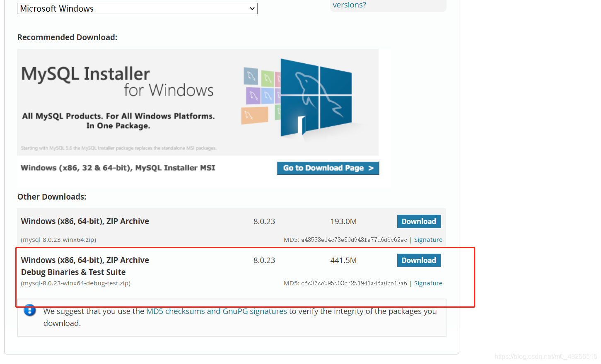Click Go to Download Page button
601x364 pixels.
(x=328, y=168)
